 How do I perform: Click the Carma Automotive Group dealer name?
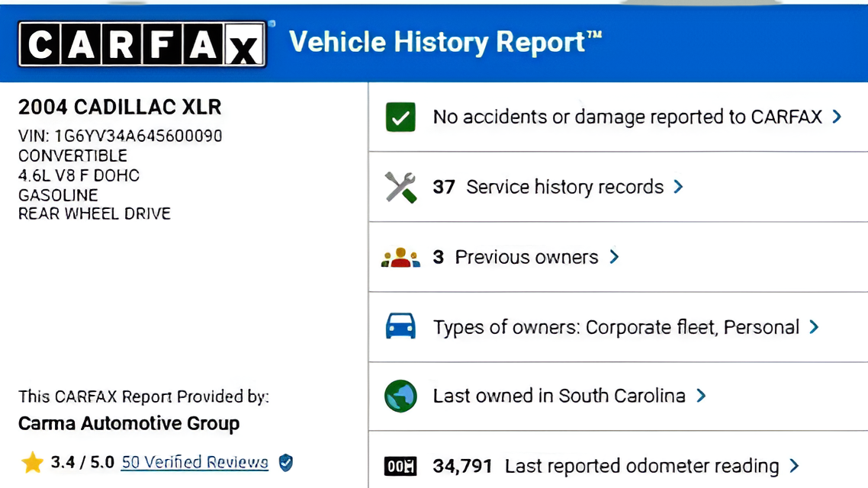(129, 423)
